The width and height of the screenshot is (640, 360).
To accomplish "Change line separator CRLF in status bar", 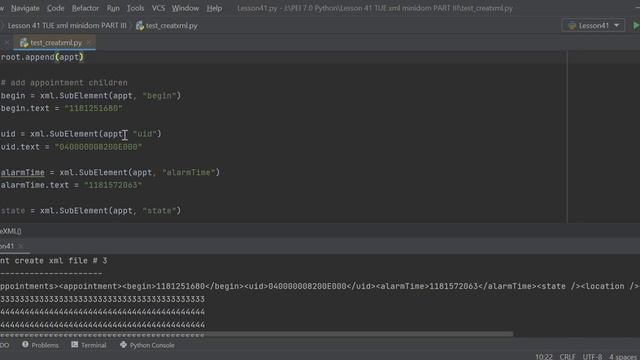I will pos(567,357).
